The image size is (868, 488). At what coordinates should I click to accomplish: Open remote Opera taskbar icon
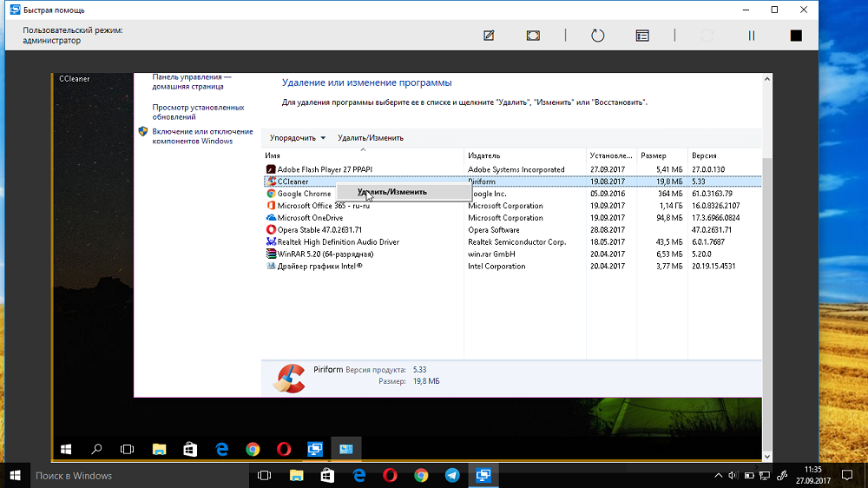pos(284,449)
